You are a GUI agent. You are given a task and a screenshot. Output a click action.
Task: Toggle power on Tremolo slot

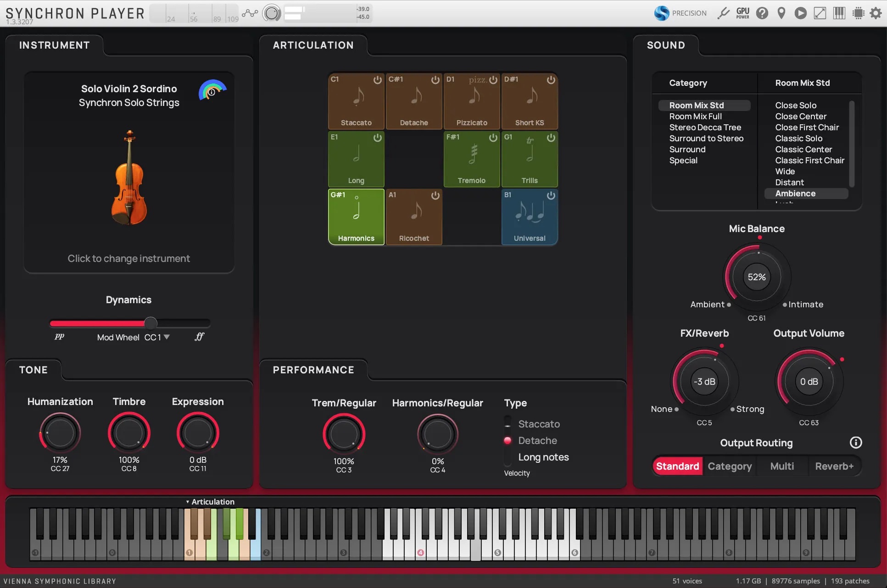point(493,138)
